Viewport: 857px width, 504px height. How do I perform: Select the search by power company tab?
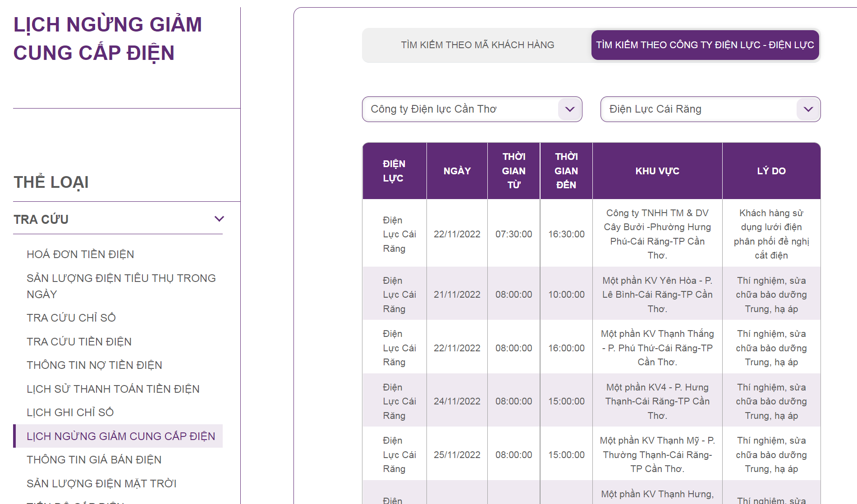(705, 45)
